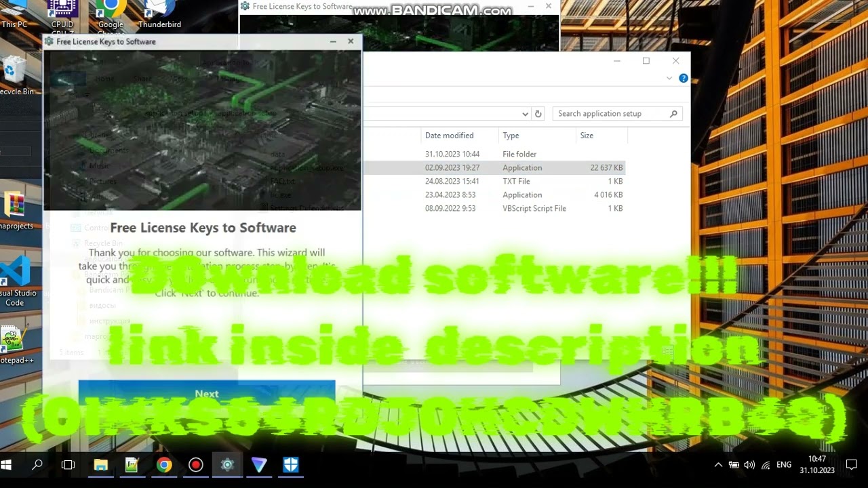Click the installer banner circuit board image

point(202,131)
